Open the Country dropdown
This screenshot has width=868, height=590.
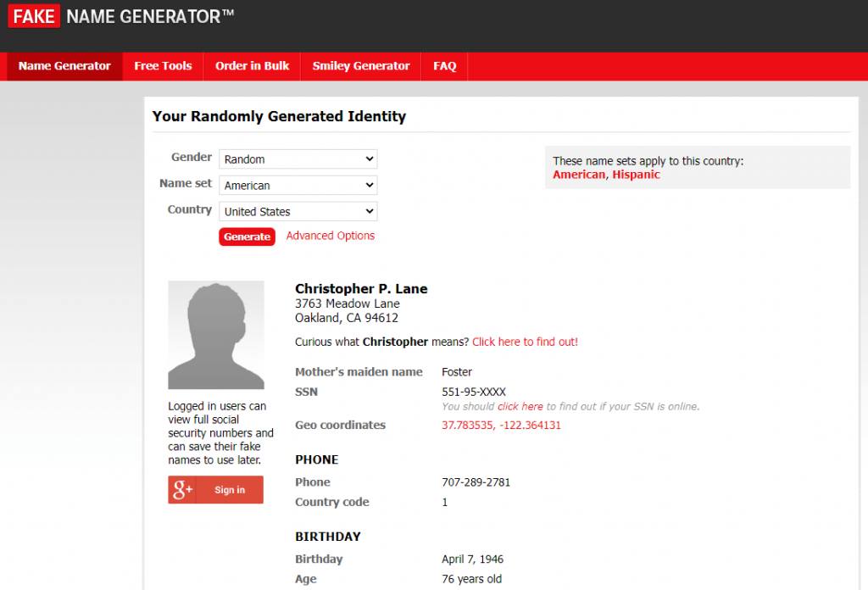(298, 212)
